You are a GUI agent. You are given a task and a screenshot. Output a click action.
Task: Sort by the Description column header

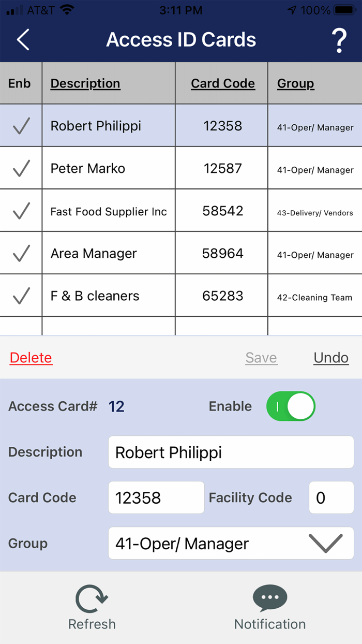pos(85,83)
